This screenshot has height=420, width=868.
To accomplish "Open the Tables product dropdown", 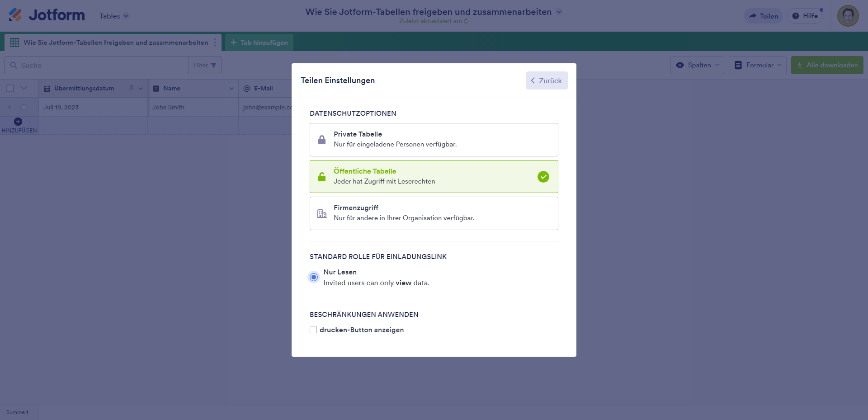I will click(x=114, y=16).
